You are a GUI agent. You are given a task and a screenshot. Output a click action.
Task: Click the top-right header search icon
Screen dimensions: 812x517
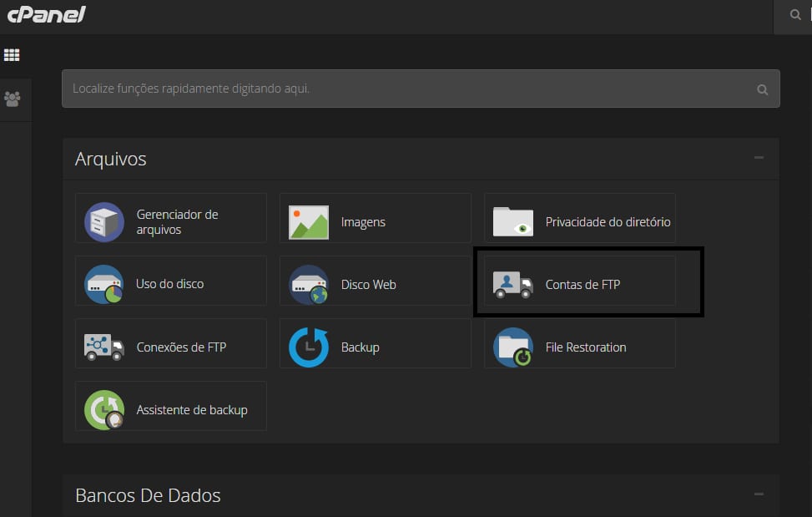tap(795, 14)
